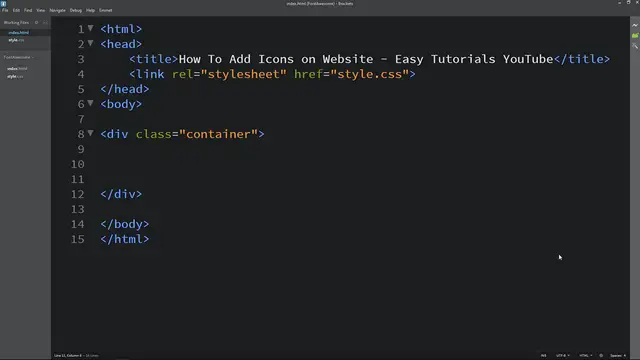Click the page title text on line 3

(366, 59)
